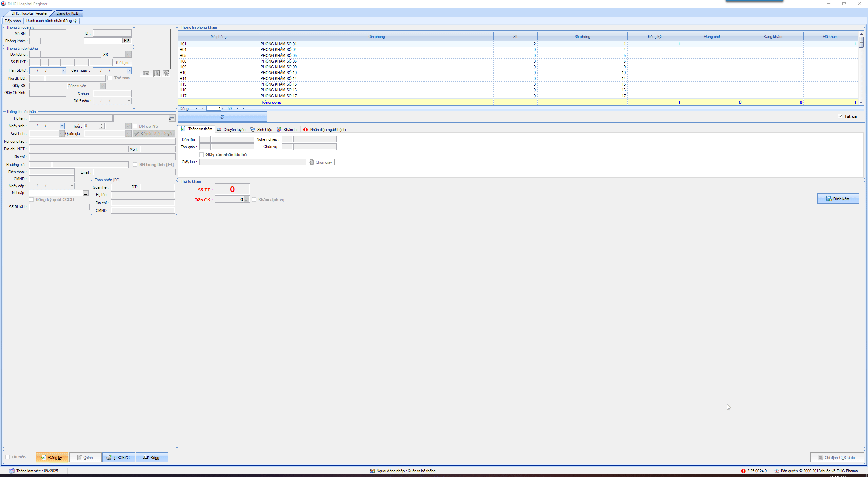Click the room table vertical scrollbar thumb
This screenshot has width=868, height=477.
(861, 42)
